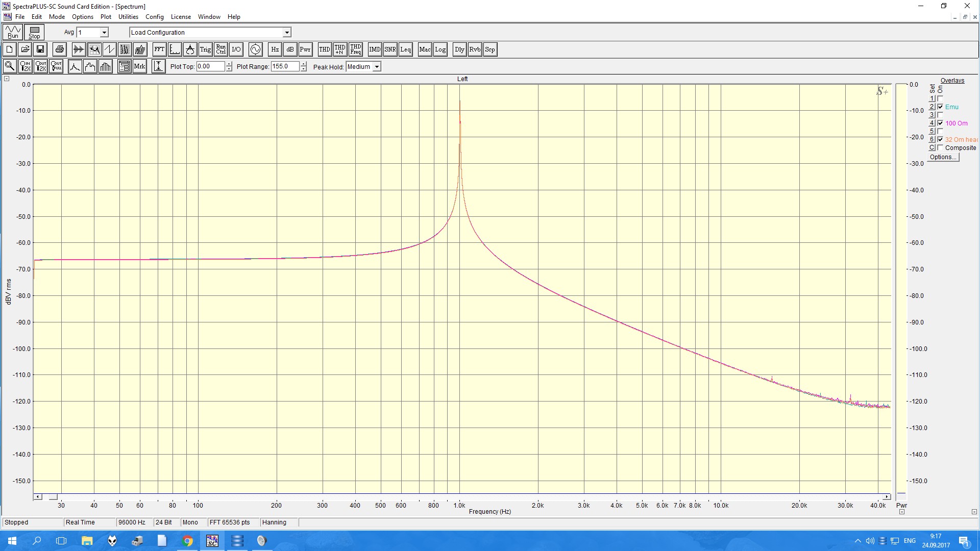Expand the Load Configuration dropdown
980x551 pixels.
pos(287,33)
